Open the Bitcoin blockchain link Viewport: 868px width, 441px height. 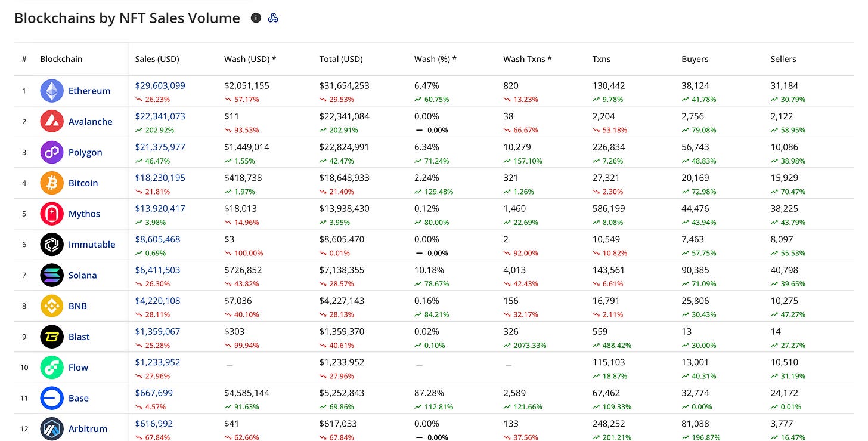(83, 183)
